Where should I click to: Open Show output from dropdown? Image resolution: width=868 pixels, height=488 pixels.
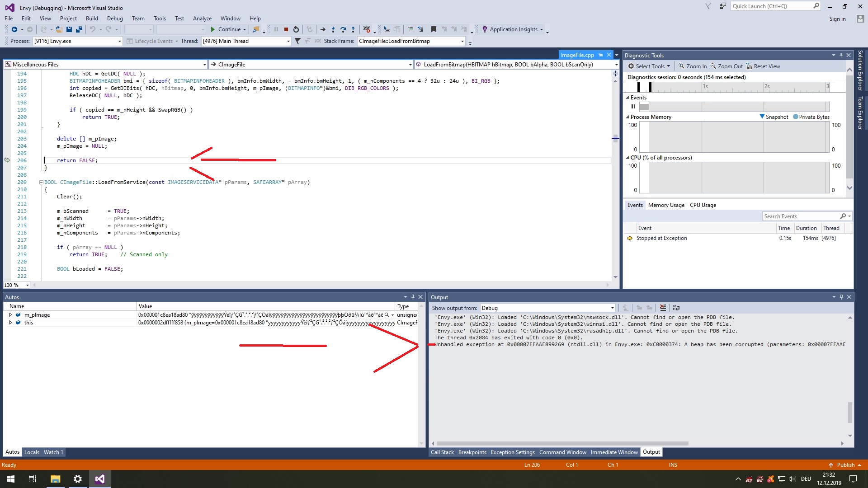point(612,308)
